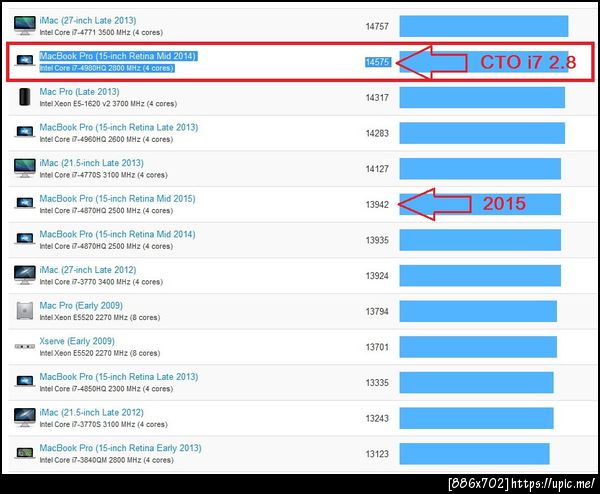This screenshot has height=494, width=600.
Task: Open the Xserve (Early 2009) link
Action: (x=77, y=341)
